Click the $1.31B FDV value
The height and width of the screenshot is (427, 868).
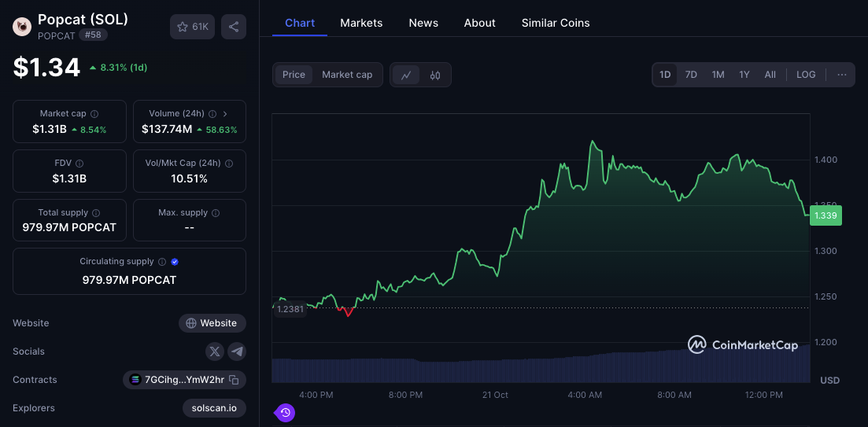[69, 179]
